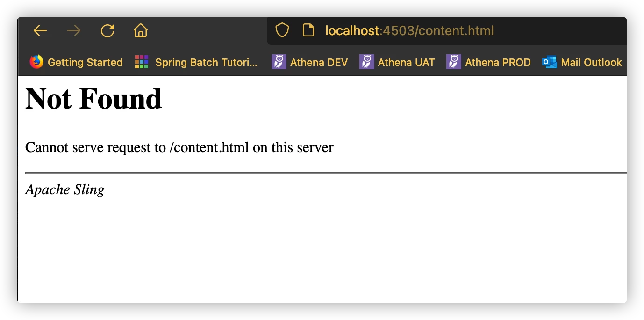This screenshot has width=644, height=320.
Task: Click the owl icon beside Athena UAT
Action: click(x=367, y=62)
